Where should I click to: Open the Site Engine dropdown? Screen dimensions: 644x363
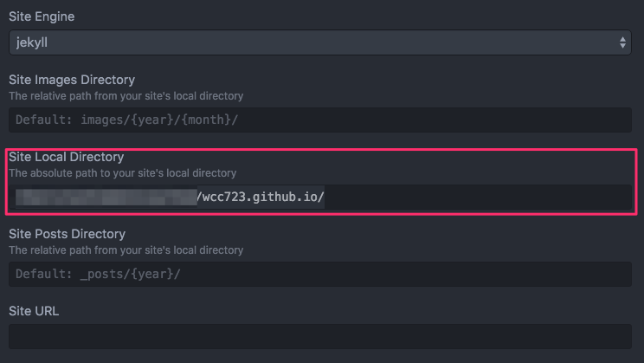click(320, 42)
